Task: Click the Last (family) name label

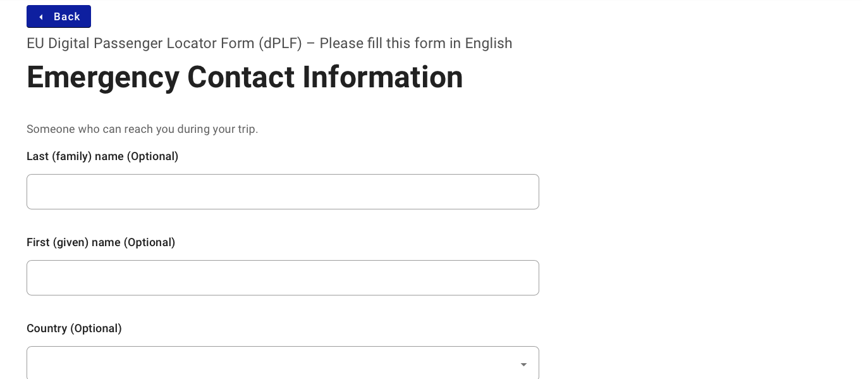Action: pos(102,156)
